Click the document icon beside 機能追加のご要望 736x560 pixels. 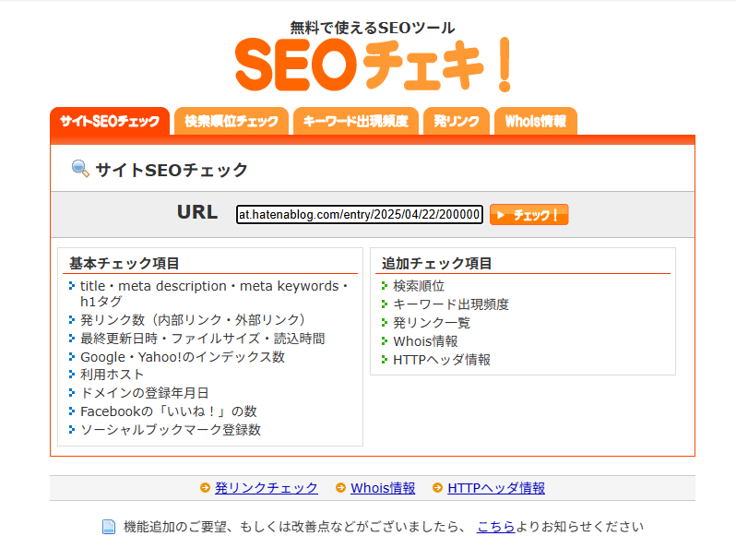pos(109,527)
